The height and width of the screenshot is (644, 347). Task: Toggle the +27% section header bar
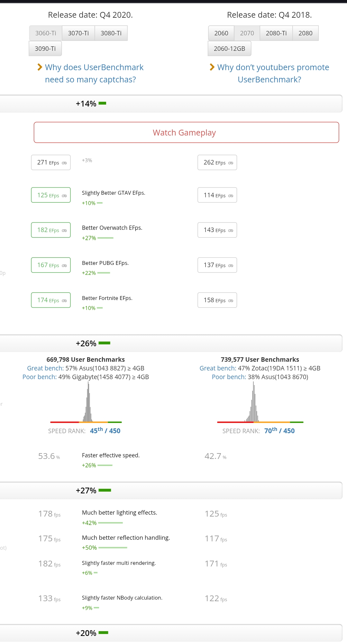click(x=170, y=490)
